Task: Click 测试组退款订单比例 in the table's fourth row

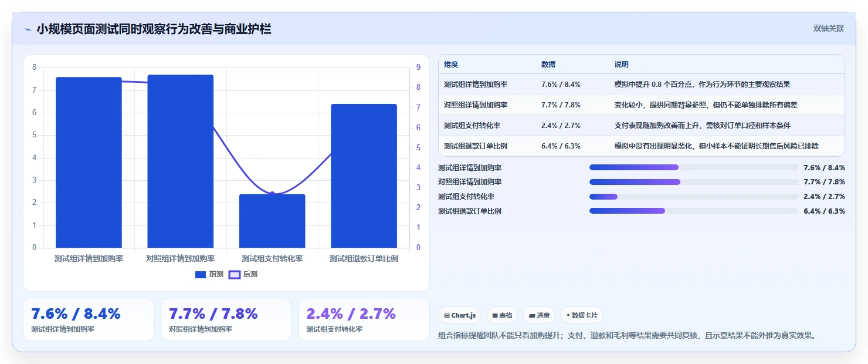Action: pos(476,146)
